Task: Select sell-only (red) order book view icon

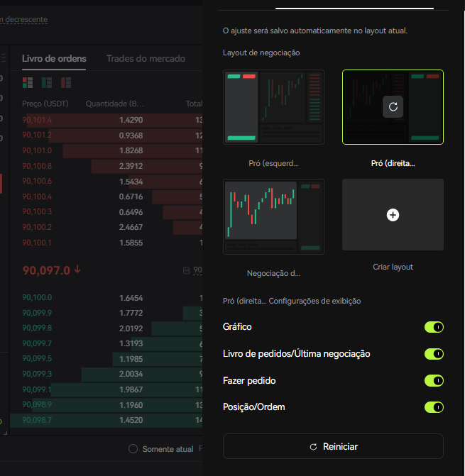Action: coord(66,83)
